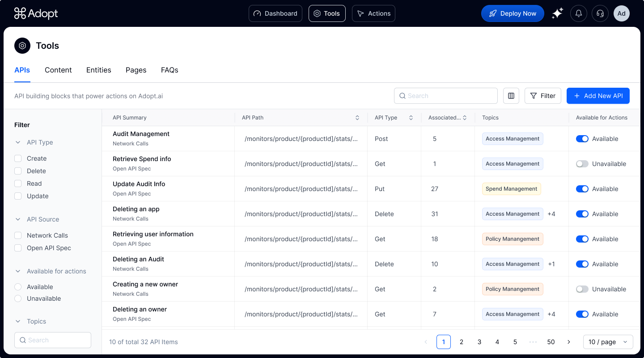Collapse the API Source filter section

tap(18, 219)
